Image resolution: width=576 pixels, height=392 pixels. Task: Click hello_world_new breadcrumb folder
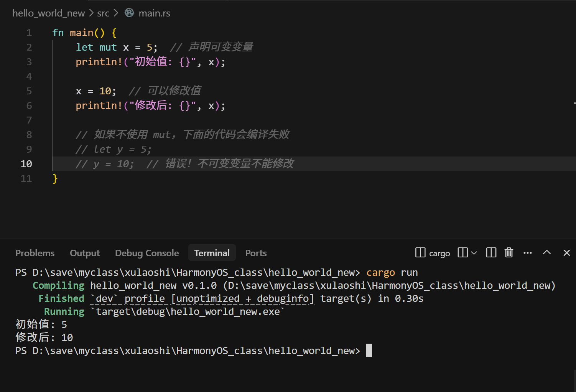click(x=49, y=13)
